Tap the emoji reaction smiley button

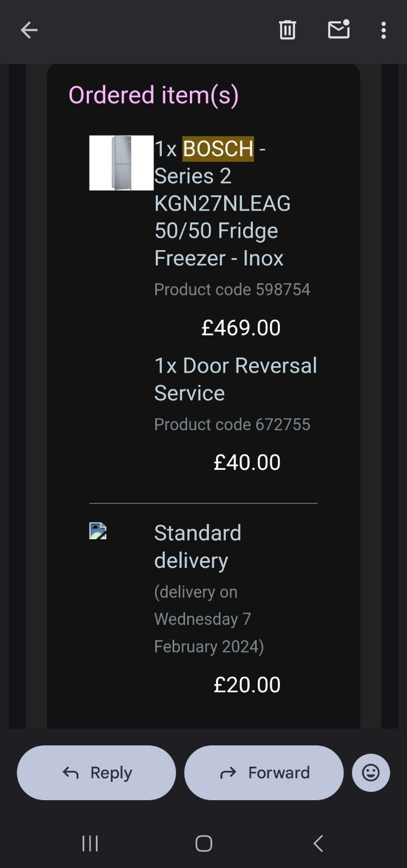point(371,773)
